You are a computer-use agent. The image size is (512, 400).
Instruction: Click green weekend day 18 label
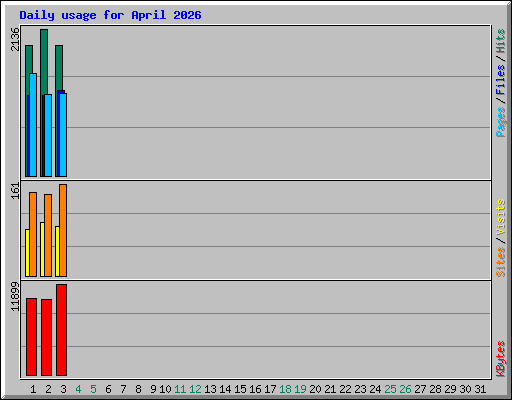(285, 389)
